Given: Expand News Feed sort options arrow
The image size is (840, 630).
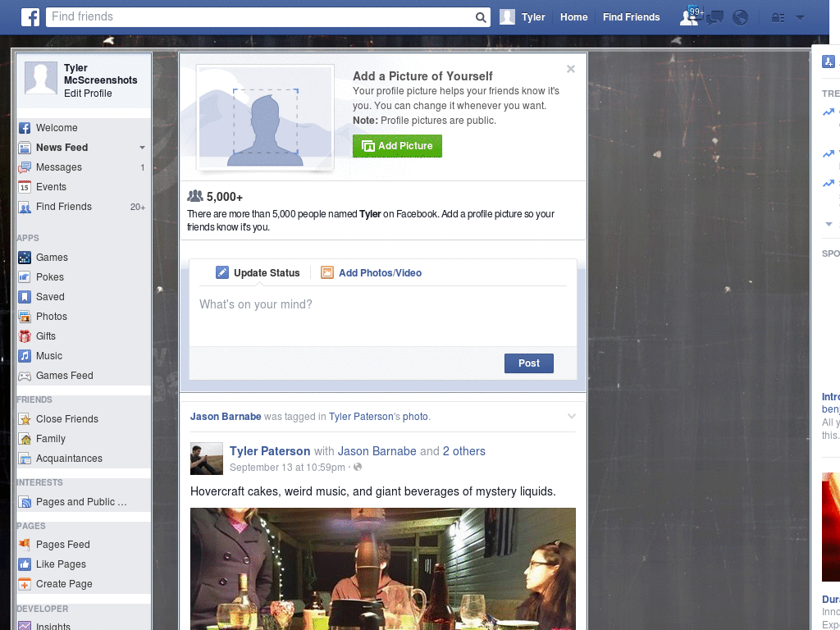Looking at the screenshot, I should 142,148.
